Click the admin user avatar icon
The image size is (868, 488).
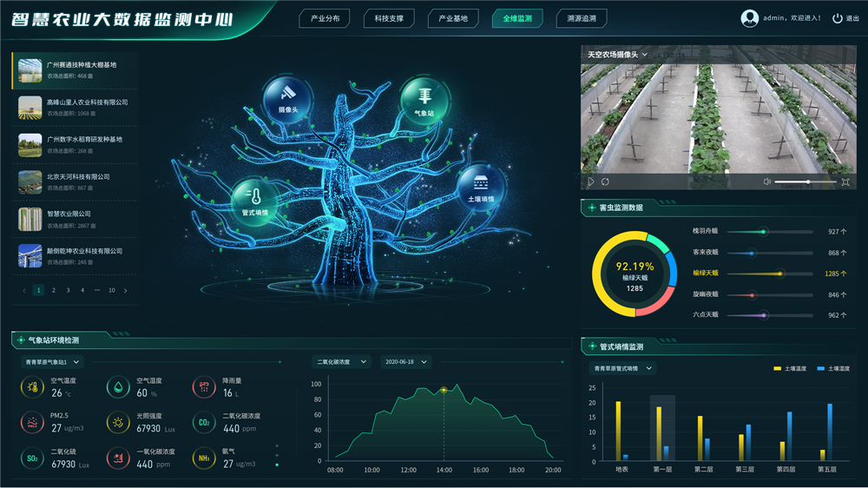tap(749, 18)
